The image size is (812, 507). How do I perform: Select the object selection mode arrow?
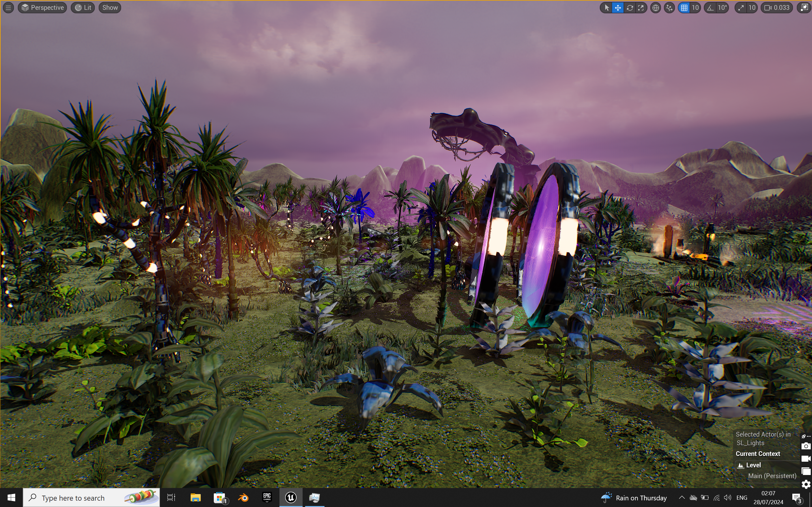coord(606,8)
